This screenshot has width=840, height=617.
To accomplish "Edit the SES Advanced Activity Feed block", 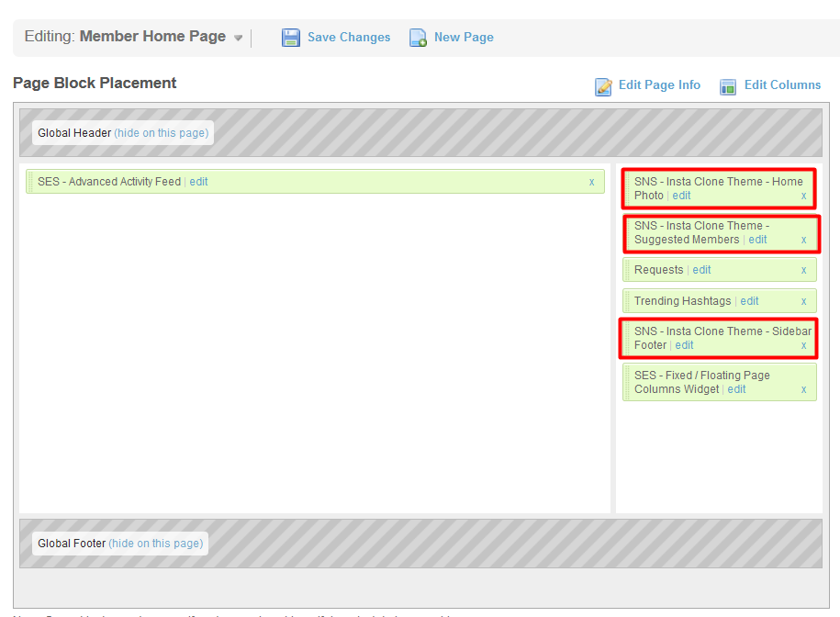I will 198,182.
